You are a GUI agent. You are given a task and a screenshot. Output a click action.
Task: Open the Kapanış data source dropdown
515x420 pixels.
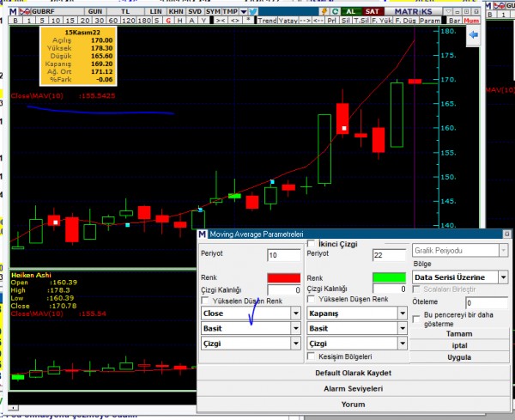pos(403,313)
